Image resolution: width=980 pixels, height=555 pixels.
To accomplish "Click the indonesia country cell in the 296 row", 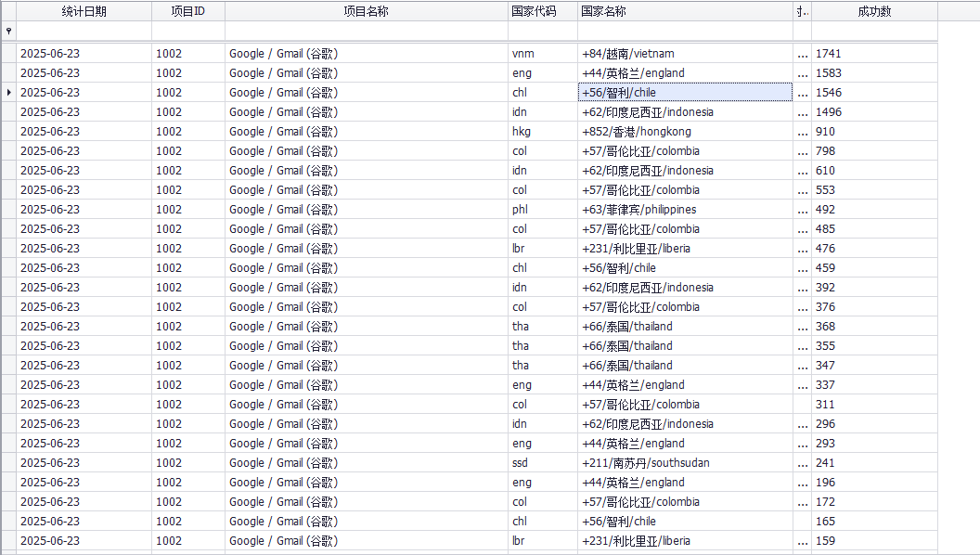I will (x=685, y=424).
